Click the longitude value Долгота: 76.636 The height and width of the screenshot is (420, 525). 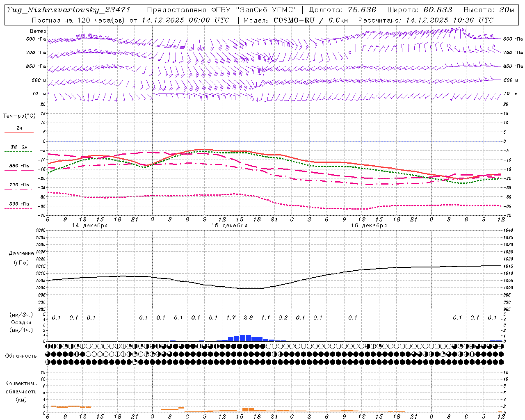342,10
